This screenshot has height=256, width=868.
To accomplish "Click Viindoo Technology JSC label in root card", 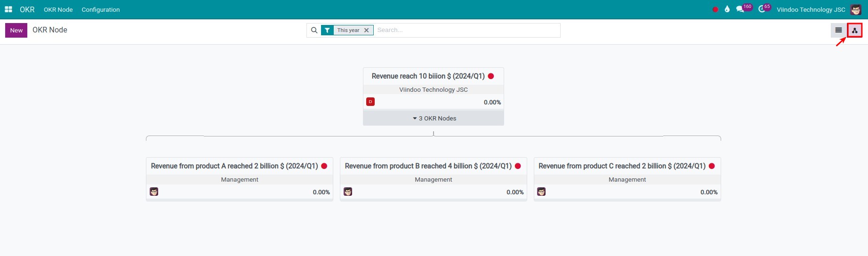I will click(434, 89).
